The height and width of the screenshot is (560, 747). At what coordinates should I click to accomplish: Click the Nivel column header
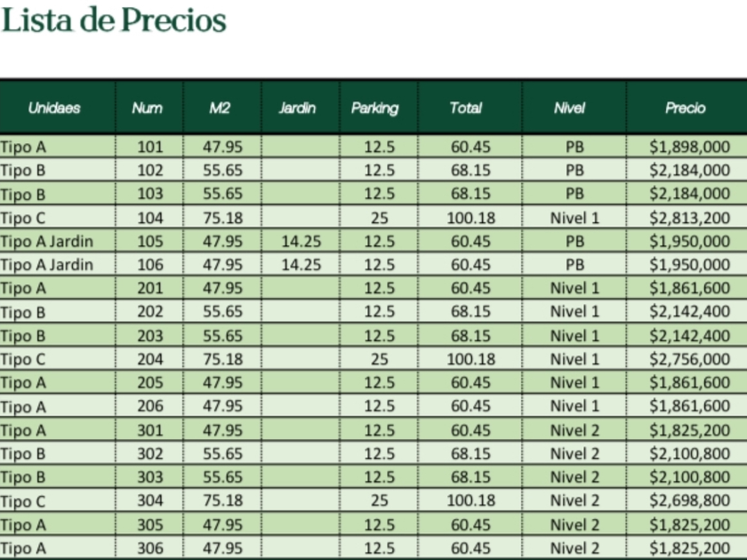(569, 108)
